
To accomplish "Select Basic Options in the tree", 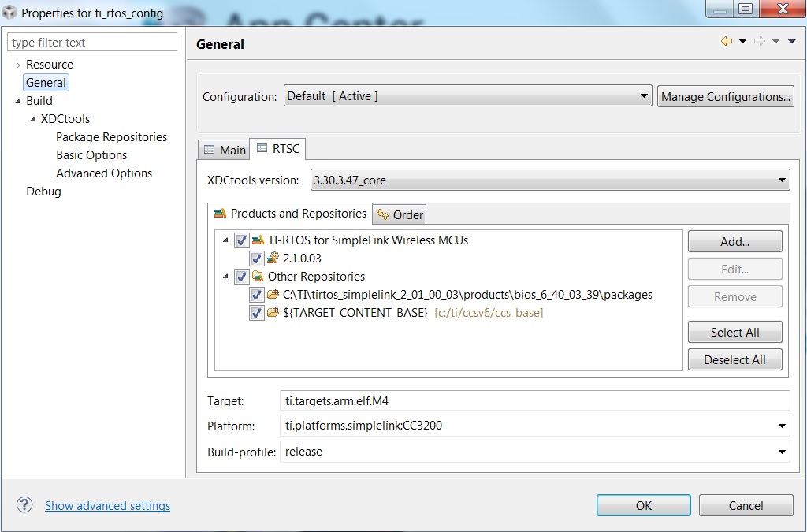I will click(91, 154).
